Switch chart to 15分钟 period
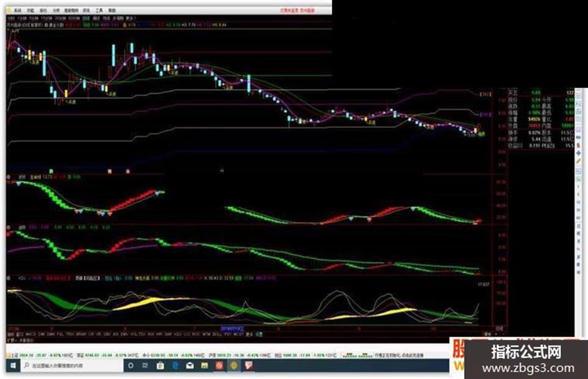 [47, 18]
